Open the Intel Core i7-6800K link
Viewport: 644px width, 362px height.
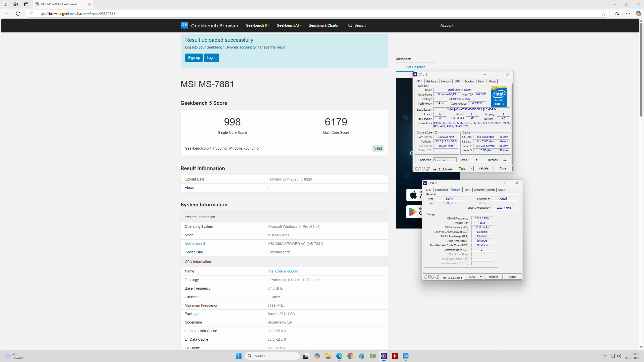pos(283,271)
